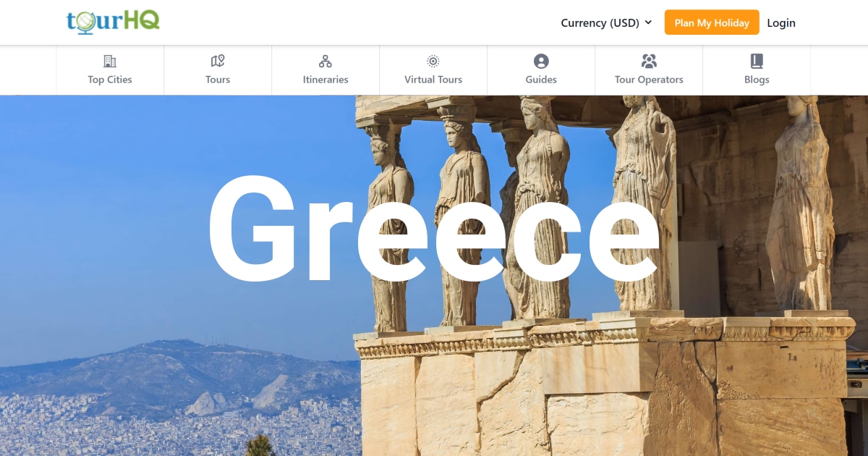The height and width of the screenshot is (456, 868).
Task: Click the Guides person icon
Action: pos(541,61)
